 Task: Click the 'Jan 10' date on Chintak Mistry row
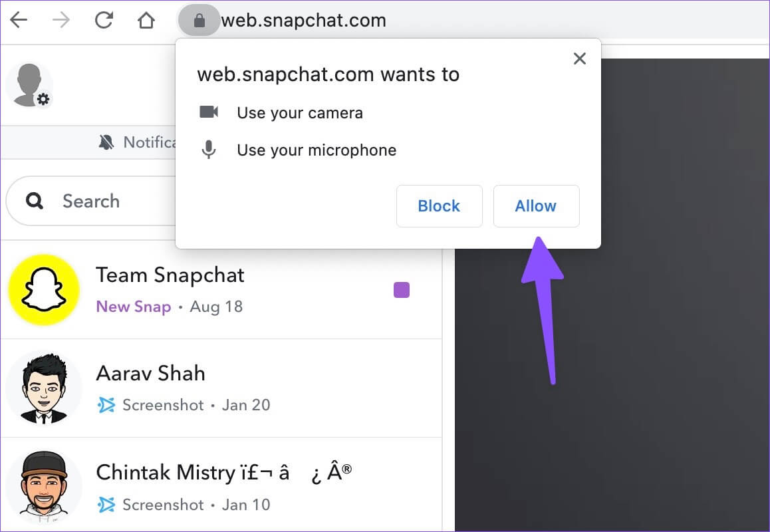point(246,505)
